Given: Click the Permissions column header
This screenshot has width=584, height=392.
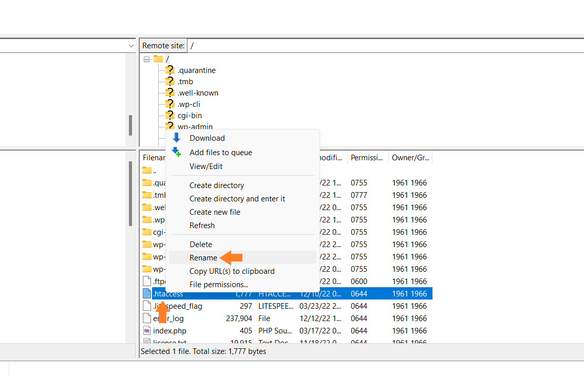Looking at the screenshot, I should (x=368, y=158).
